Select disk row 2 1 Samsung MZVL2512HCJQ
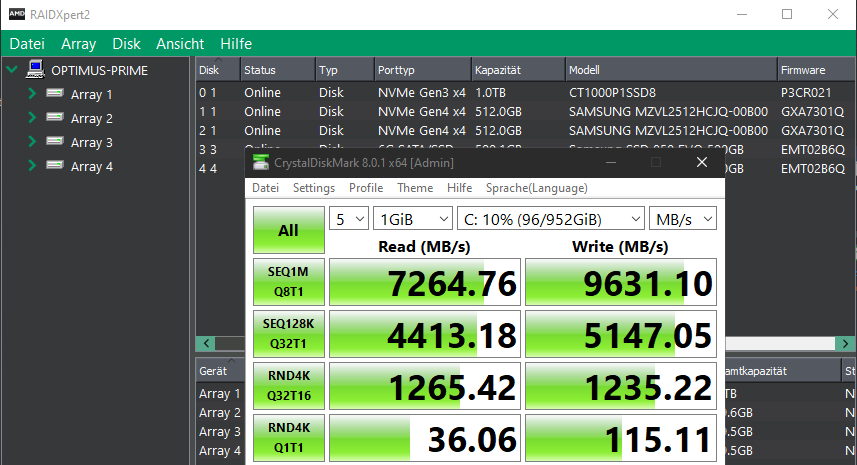 pos(526,131)
